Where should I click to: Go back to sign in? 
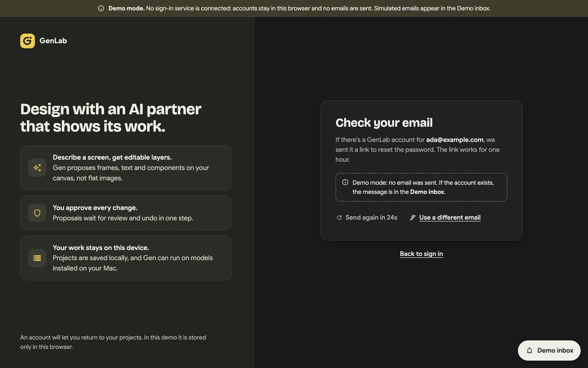coord(421,254)
